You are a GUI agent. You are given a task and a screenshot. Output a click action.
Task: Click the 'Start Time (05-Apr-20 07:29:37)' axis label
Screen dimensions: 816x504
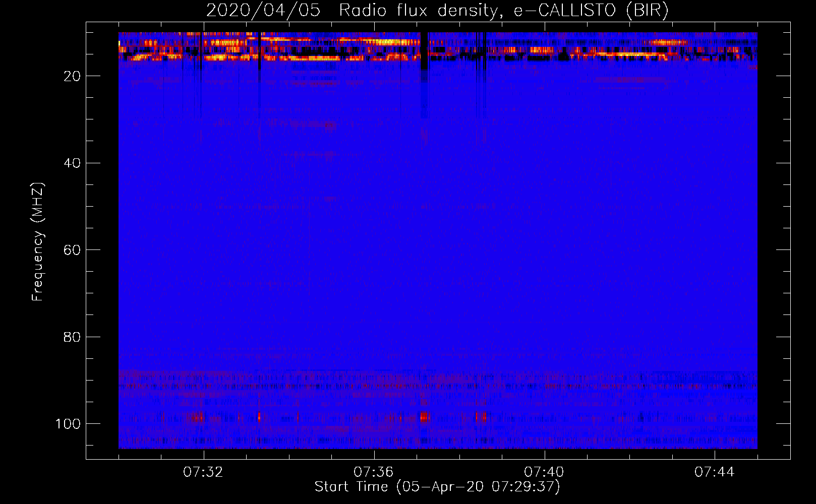tap(437, 487)
